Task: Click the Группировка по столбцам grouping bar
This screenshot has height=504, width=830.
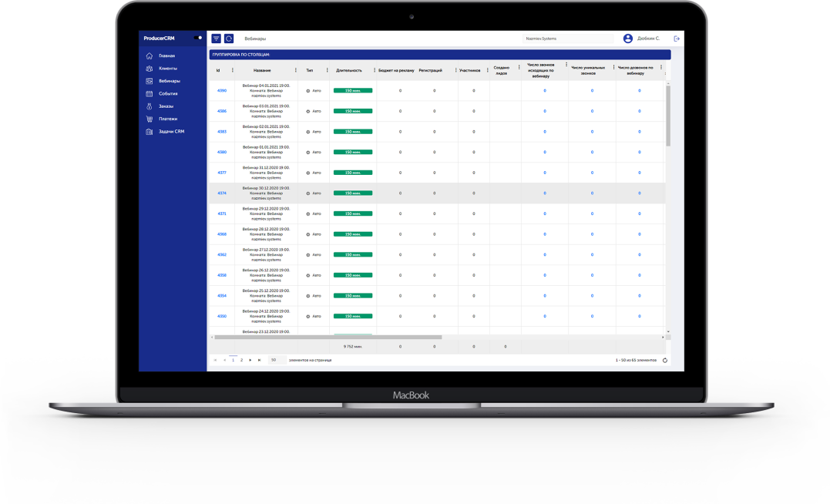Action: click(440, 55)
